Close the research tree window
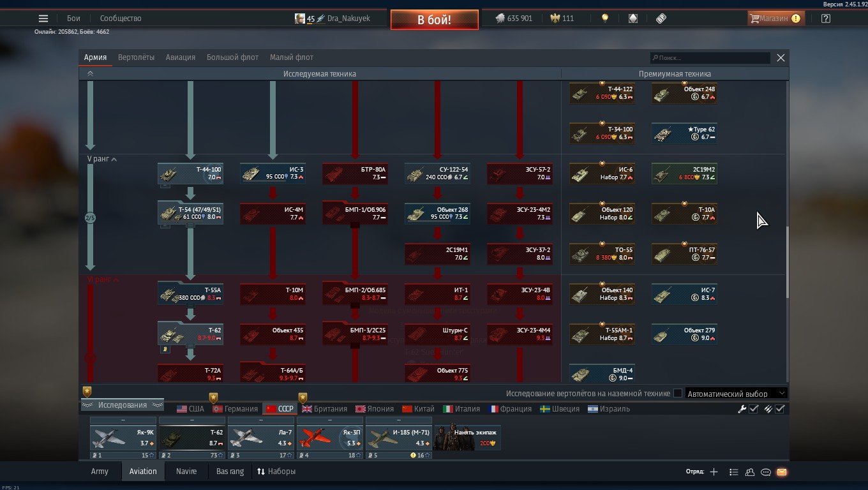The image size is (868, 490). point(781,57)
